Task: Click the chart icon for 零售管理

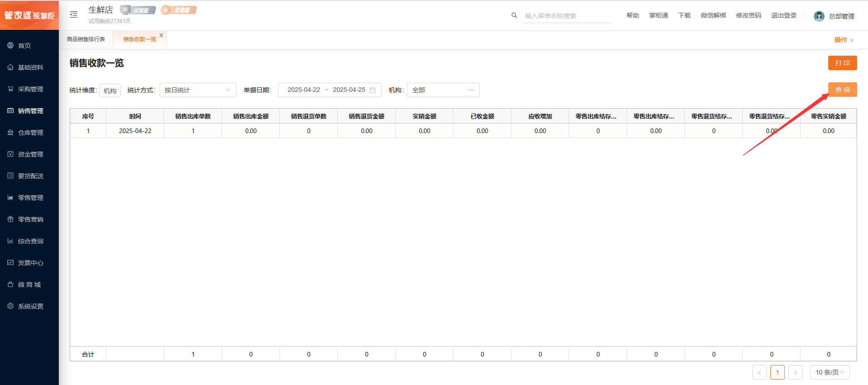Action: tap(10, 197)
